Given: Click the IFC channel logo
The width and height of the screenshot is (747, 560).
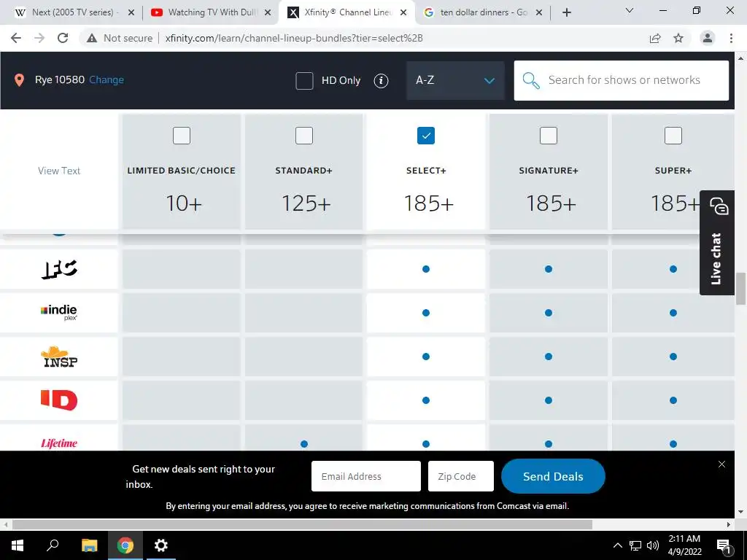Looking at the screenshot, I should 59,269.
